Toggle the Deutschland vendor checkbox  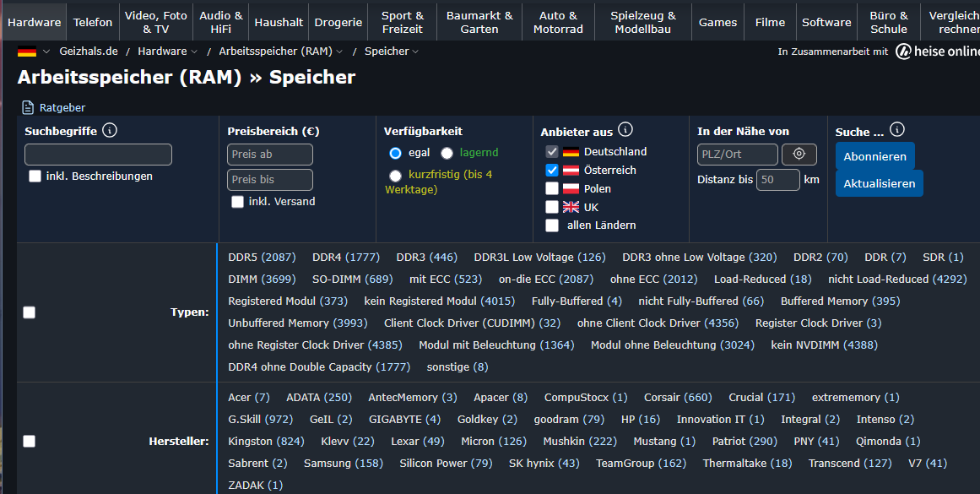(x=552, y=151)
